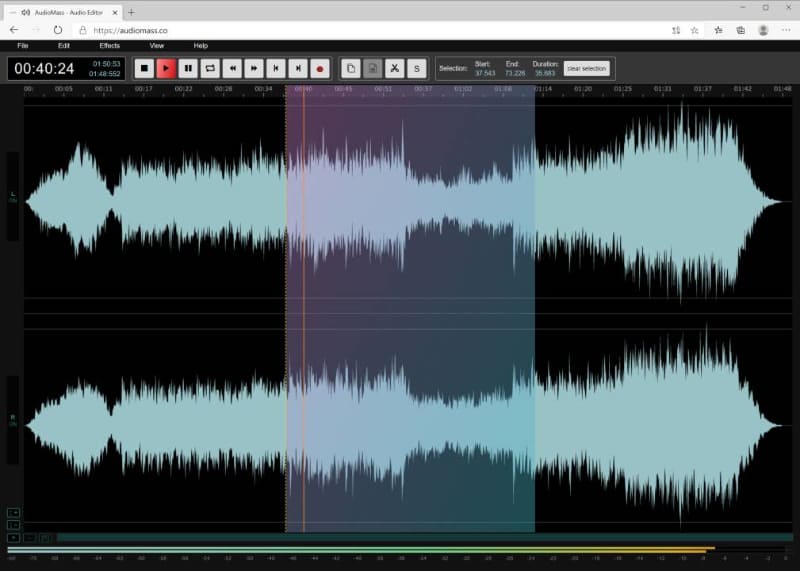
Task: Rewind the audio
Action: click(232, 68)
